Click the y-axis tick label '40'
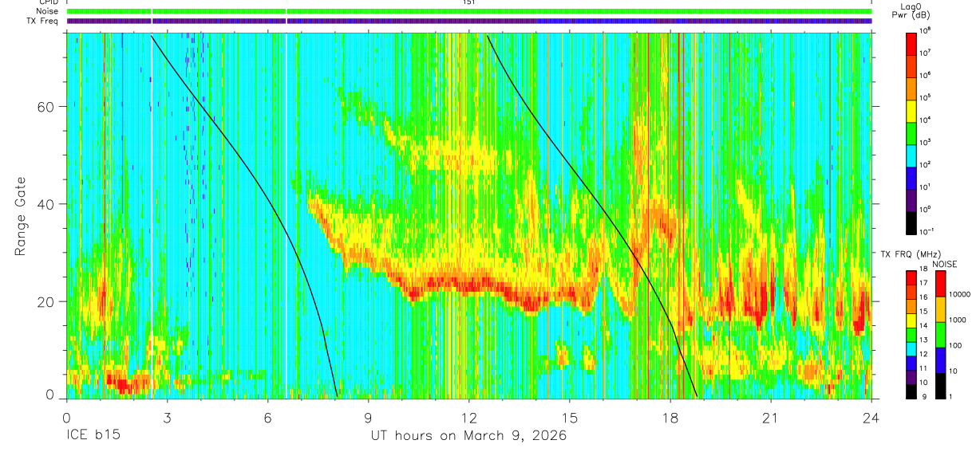 pyautogui.click(x=45, y=204)
